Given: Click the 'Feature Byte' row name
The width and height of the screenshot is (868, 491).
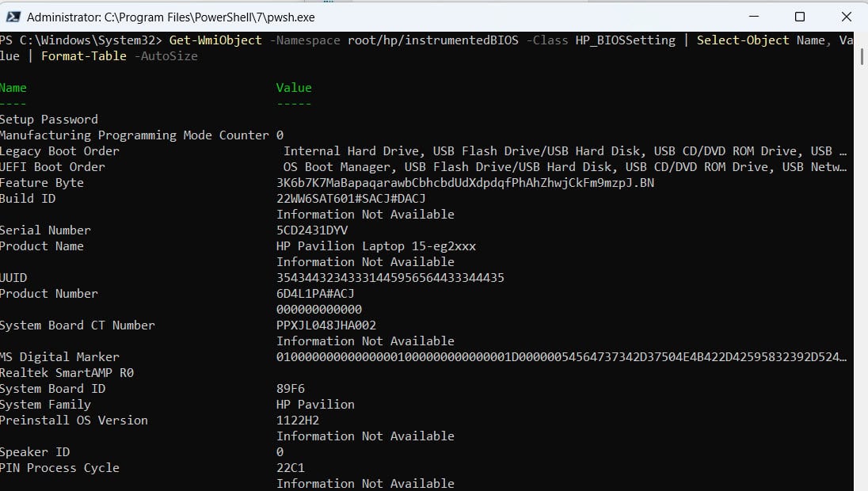Looking at the screenshot, I should 41,183.
